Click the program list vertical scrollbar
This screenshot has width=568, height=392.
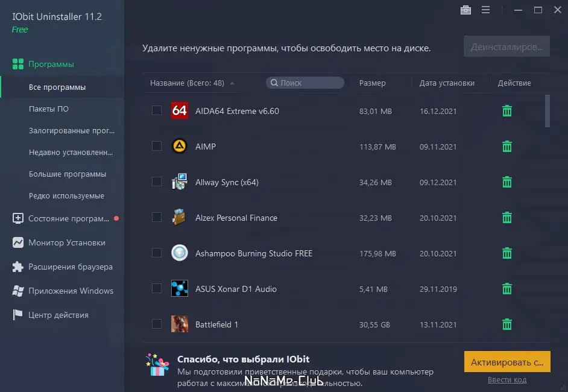[x=547, y=111]
